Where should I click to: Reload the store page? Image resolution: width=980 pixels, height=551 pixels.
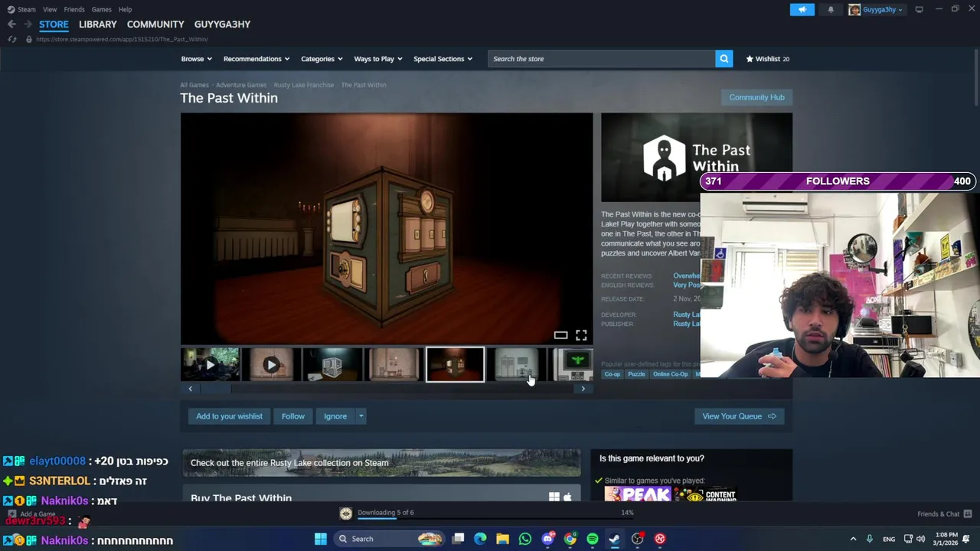pos(12,39)
